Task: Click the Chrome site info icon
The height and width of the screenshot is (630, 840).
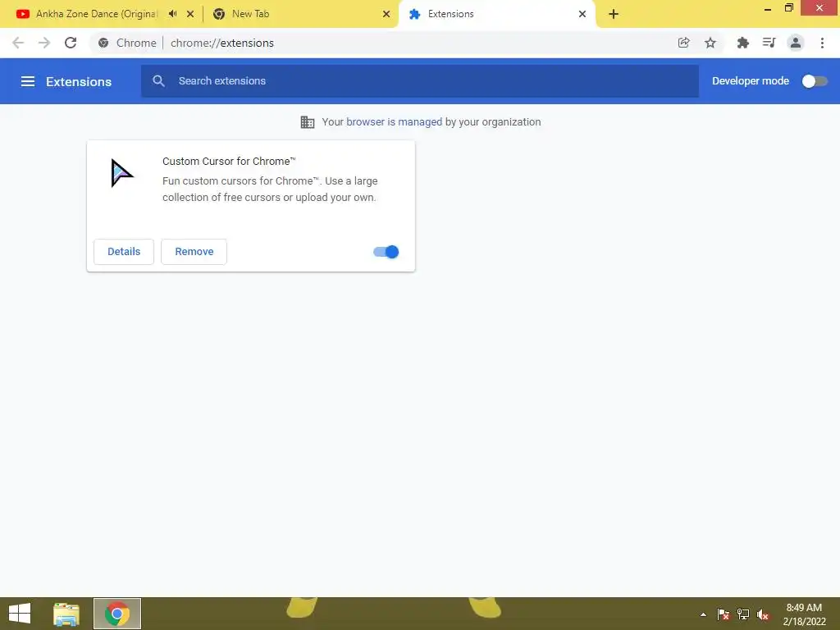Action: click(103, 43)
